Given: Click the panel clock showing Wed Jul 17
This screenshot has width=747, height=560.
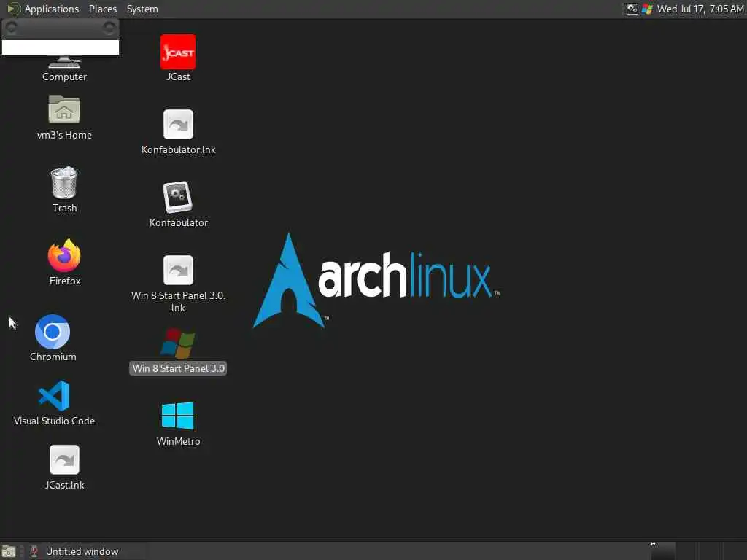Looking at the screenshot, I should point(700,9).
